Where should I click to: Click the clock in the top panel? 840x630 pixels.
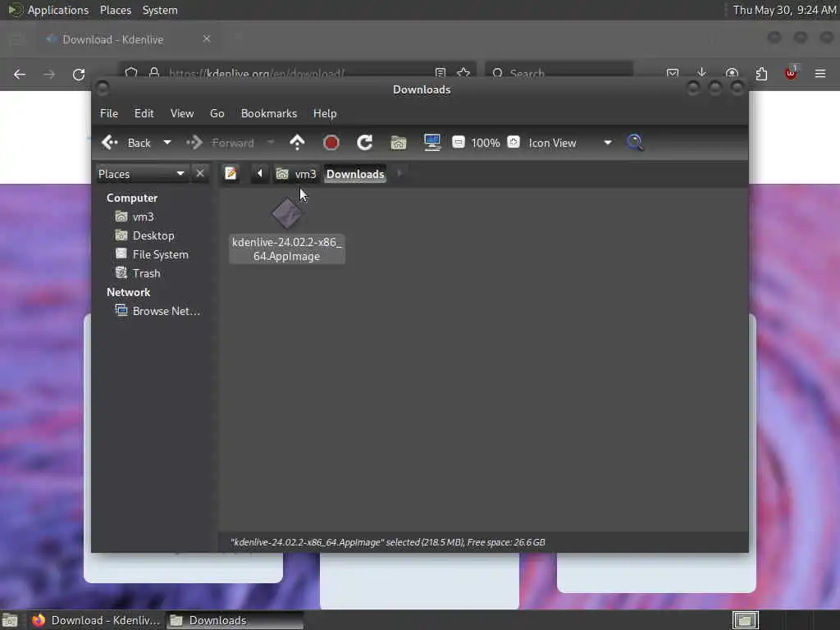point(784,10)
